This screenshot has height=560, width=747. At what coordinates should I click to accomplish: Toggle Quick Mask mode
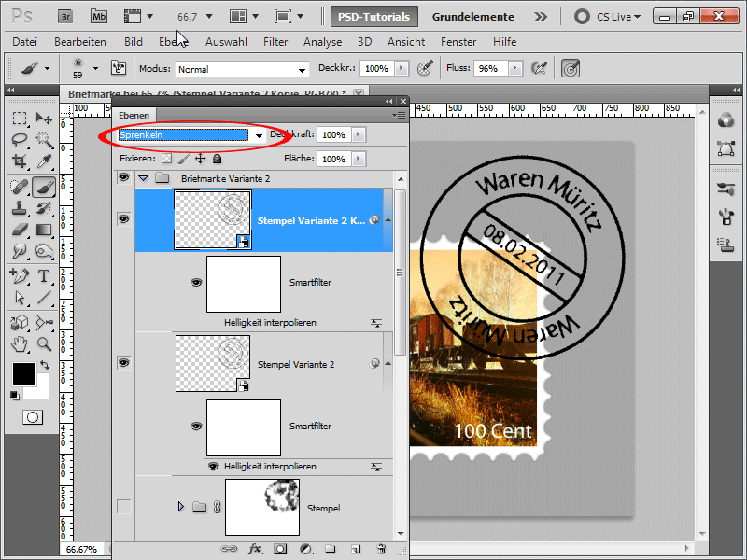[33, 417]
